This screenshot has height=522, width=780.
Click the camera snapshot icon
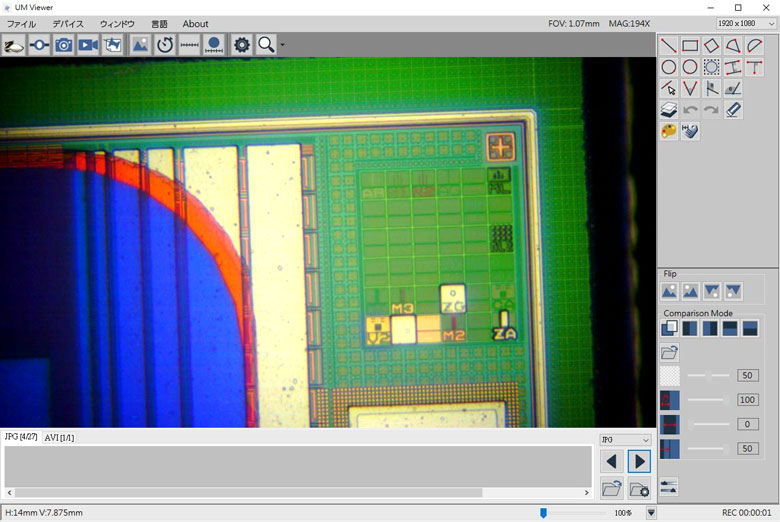point(63,45)
